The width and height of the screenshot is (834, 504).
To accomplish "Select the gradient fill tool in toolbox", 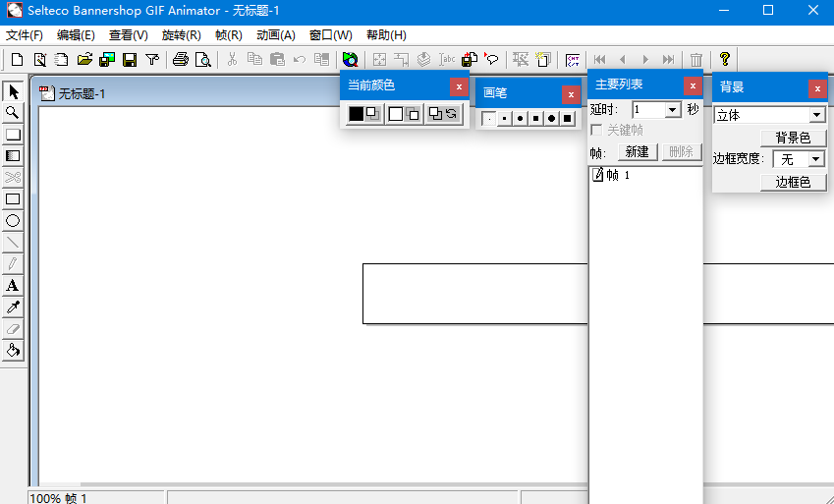I will tap(13, 156).
